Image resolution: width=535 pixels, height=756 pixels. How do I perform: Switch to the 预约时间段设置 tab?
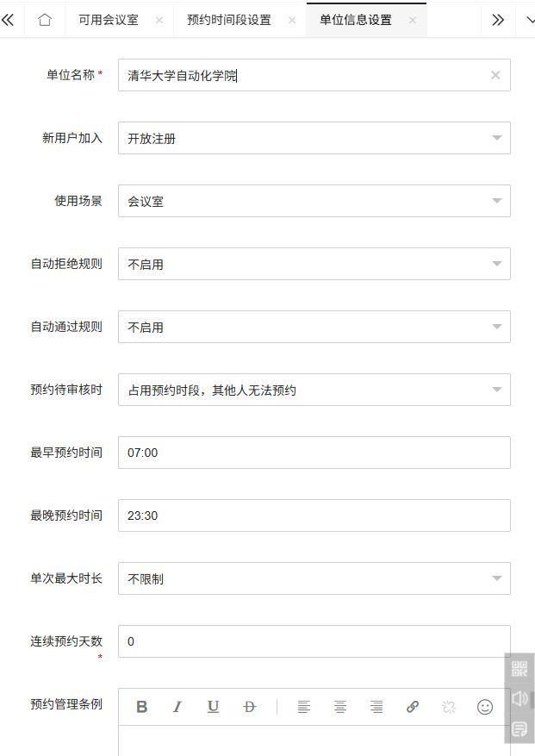tap(228, 20)
